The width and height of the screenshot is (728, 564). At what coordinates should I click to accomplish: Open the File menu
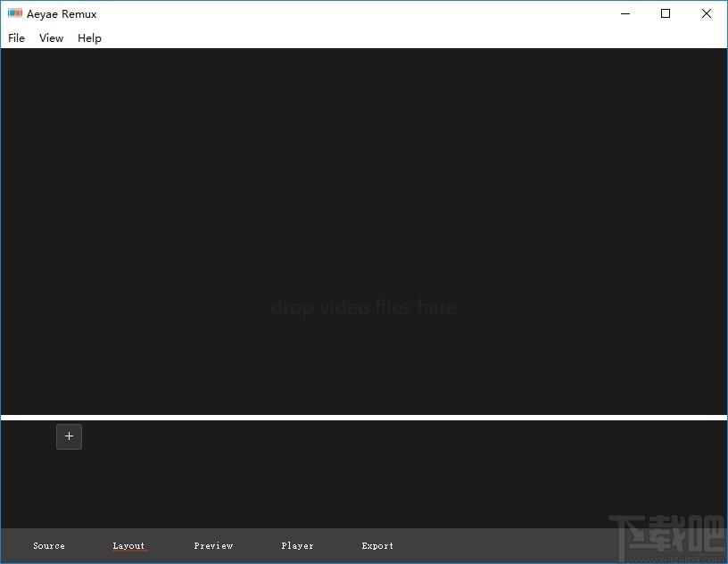pos(16,38)
